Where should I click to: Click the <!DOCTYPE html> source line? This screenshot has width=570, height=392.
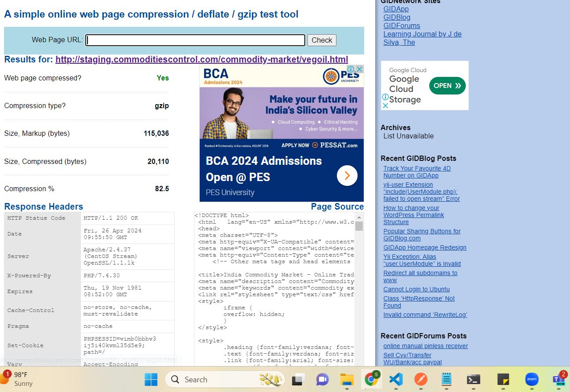(x=222, y=216)
